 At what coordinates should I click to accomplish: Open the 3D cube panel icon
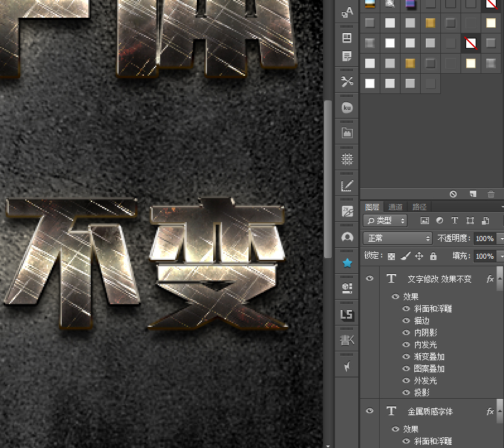pos(347,288)
